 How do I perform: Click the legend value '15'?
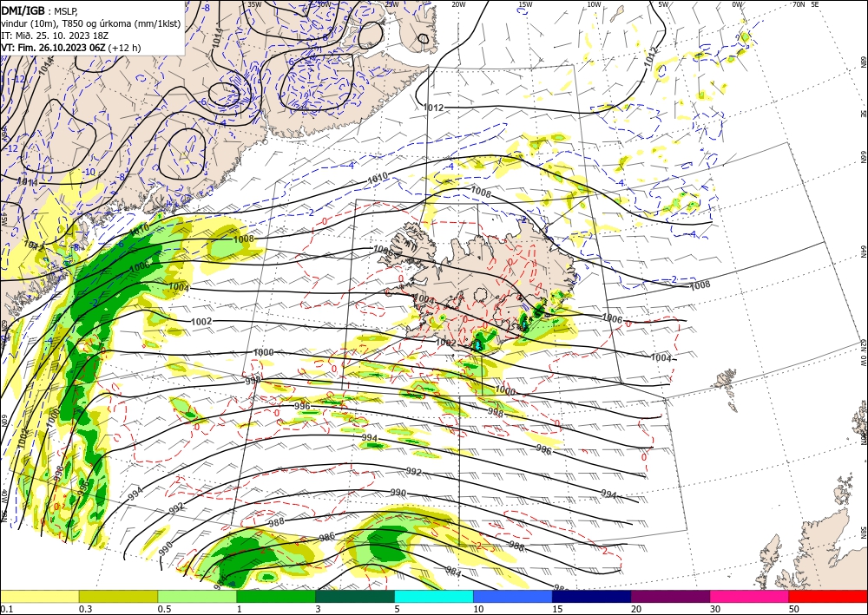[x=557, y=609]
